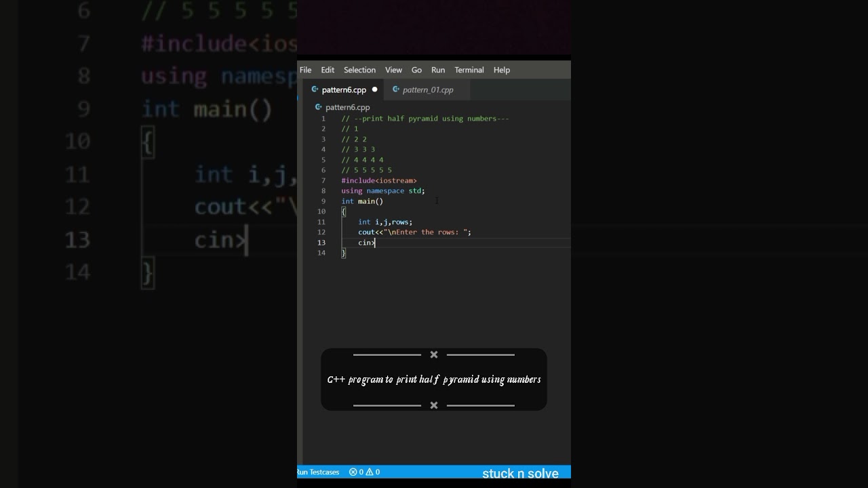Click the comment line '// 5 5 5 5 5'

coord(366,170)
